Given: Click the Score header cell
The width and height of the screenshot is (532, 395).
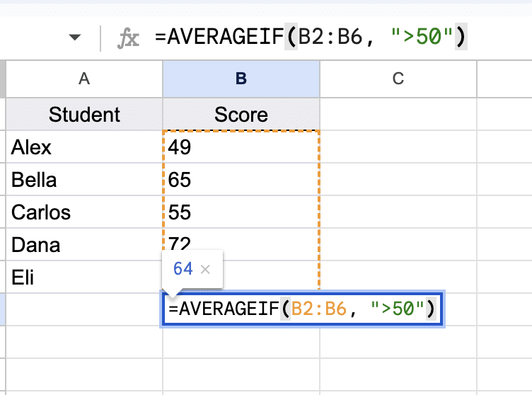Looking at the screenshot, I should (241, 114).
